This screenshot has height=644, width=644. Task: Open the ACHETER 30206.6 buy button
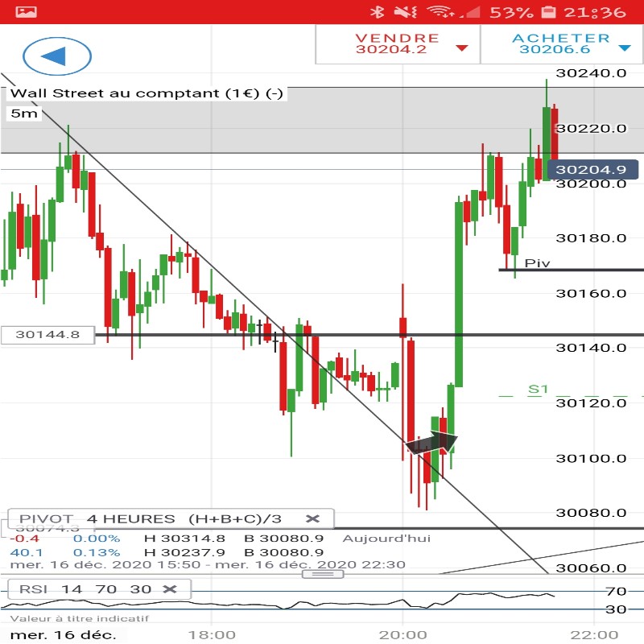click(561, 44)
